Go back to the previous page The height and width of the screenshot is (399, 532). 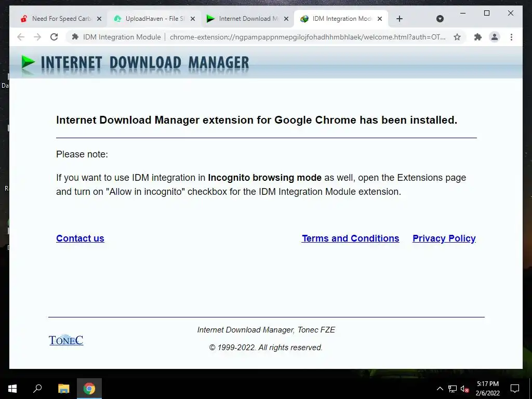[x=21, y=37]
